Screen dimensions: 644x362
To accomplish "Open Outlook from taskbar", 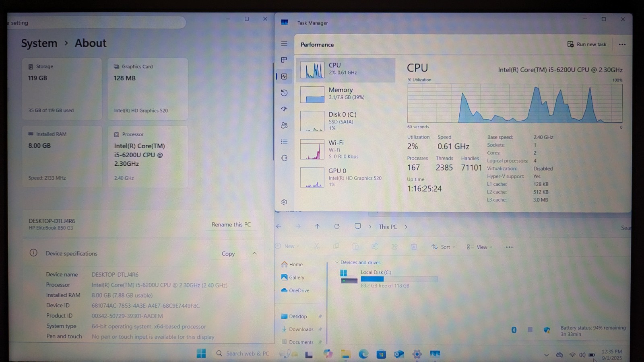I will tap(399, 354).
